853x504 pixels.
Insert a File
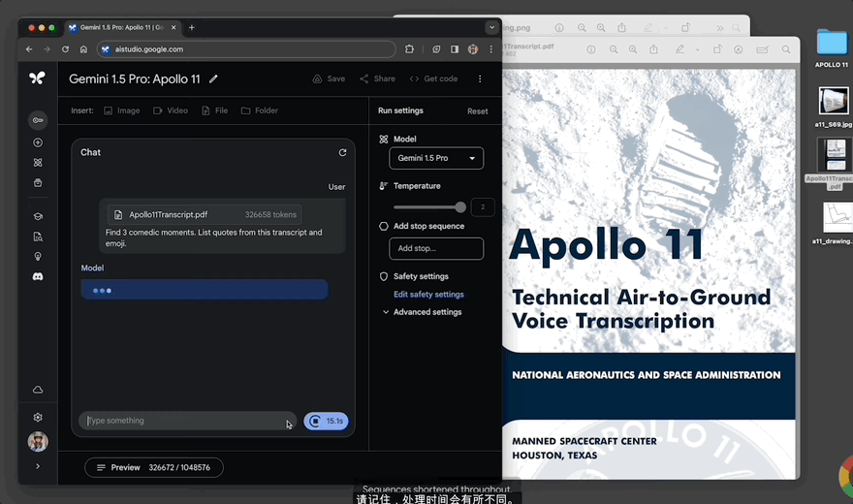(214, 110)
